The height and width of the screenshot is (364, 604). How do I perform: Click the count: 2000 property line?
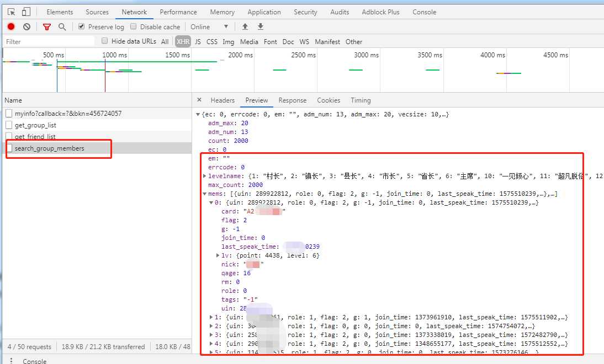[228, 141]
